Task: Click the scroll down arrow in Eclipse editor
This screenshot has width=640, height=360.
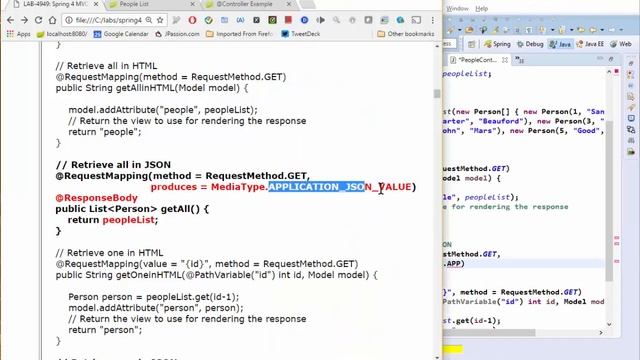Action: click(609, 324)
